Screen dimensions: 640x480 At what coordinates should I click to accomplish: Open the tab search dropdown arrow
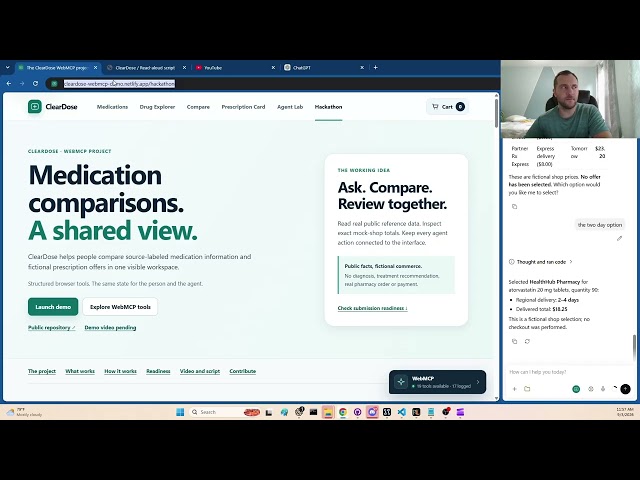coord(7,68)
